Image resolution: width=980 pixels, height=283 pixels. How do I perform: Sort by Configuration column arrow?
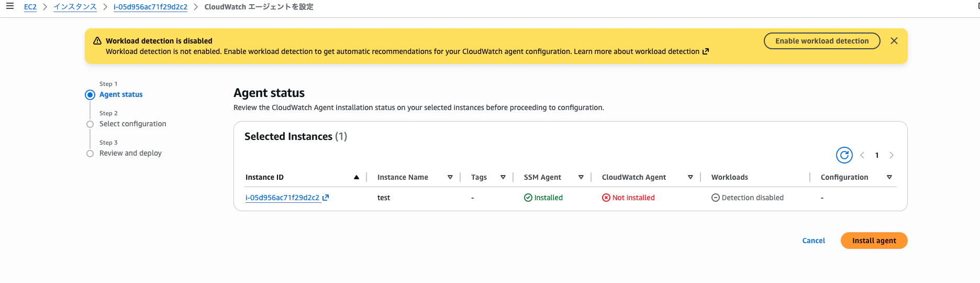889,177
